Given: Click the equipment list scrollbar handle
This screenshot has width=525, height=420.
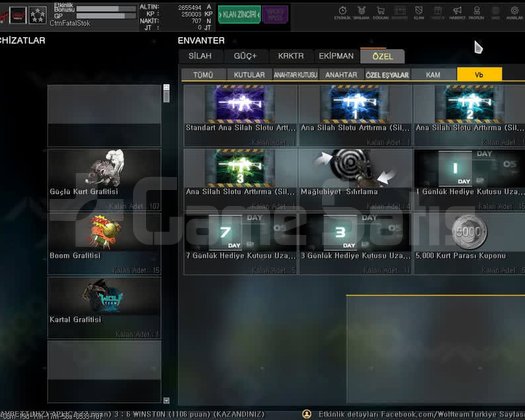Looking at the screenshot, I should [166, 93].
